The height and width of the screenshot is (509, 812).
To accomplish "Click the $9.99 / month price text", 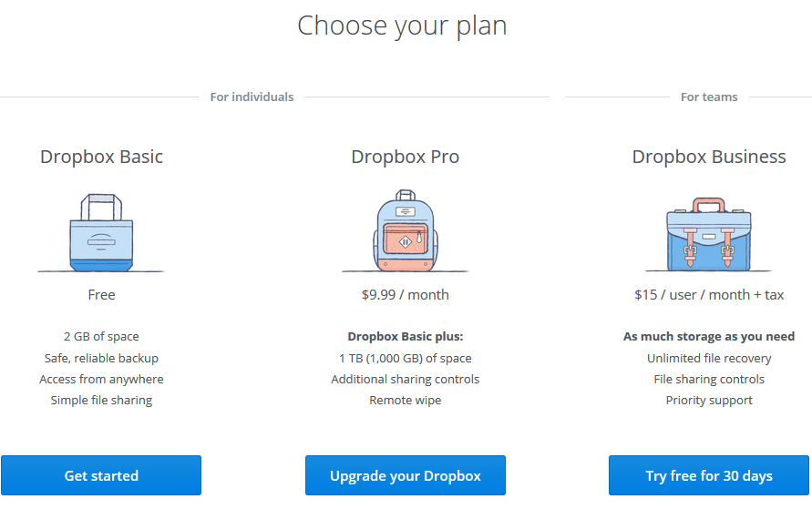I will coord(406,295).
